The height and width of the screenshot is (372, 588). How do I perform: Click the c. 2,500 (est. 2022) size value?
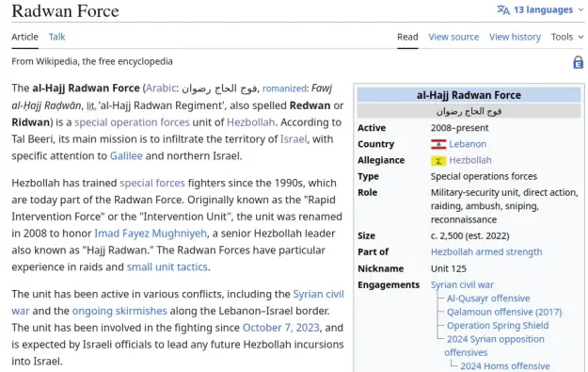[x=469, y=235]
